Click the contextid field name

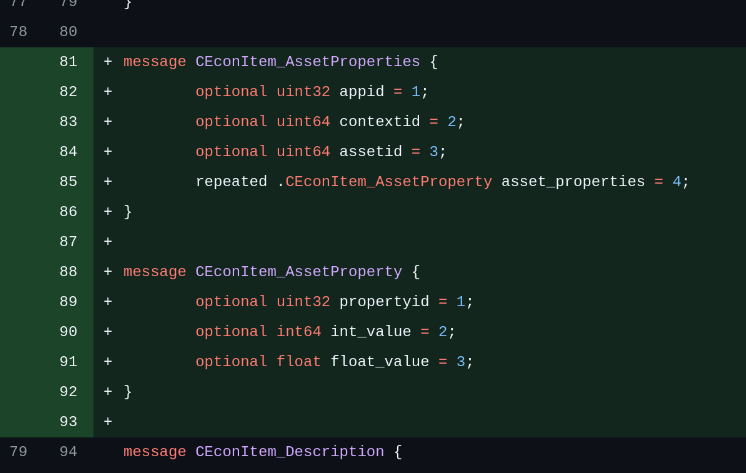(379, 122)
